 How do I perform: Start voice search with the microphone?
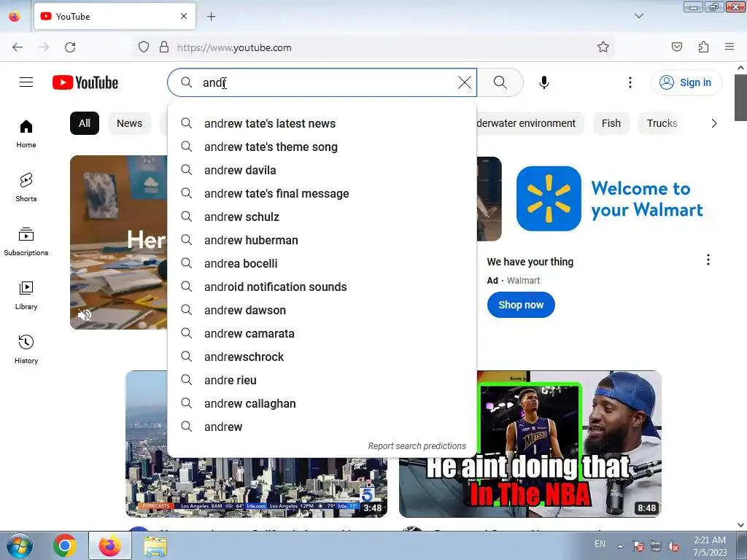pyautogui.click(x=543, y=82)
